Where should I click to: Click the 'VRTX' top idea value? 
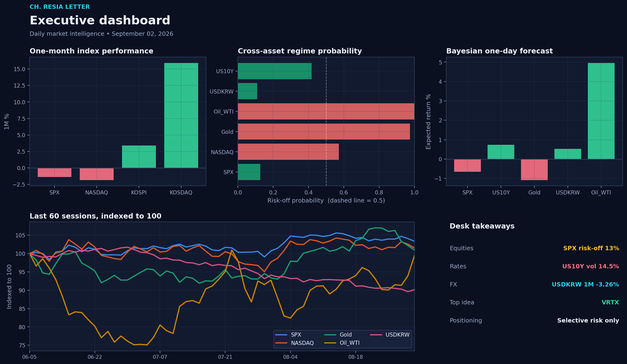pyautogui.click(x=610, y=302)
